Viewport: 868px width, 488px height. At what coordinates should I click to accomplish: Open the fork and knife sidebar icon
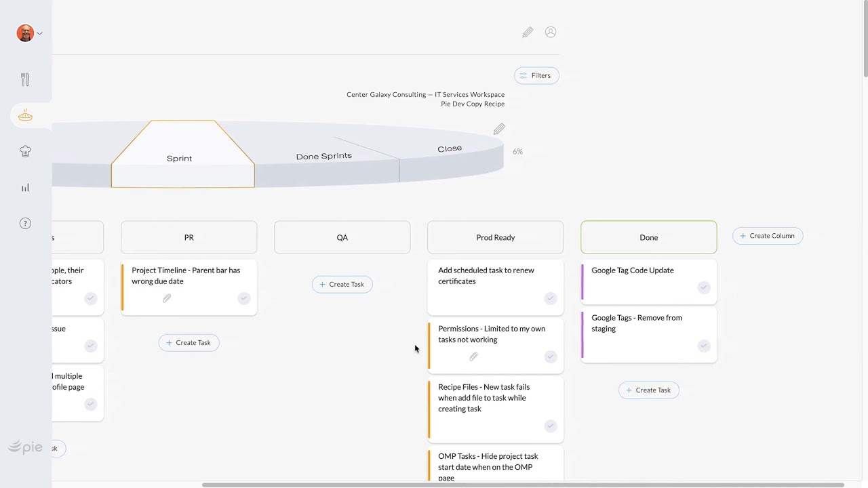(25, 79)
